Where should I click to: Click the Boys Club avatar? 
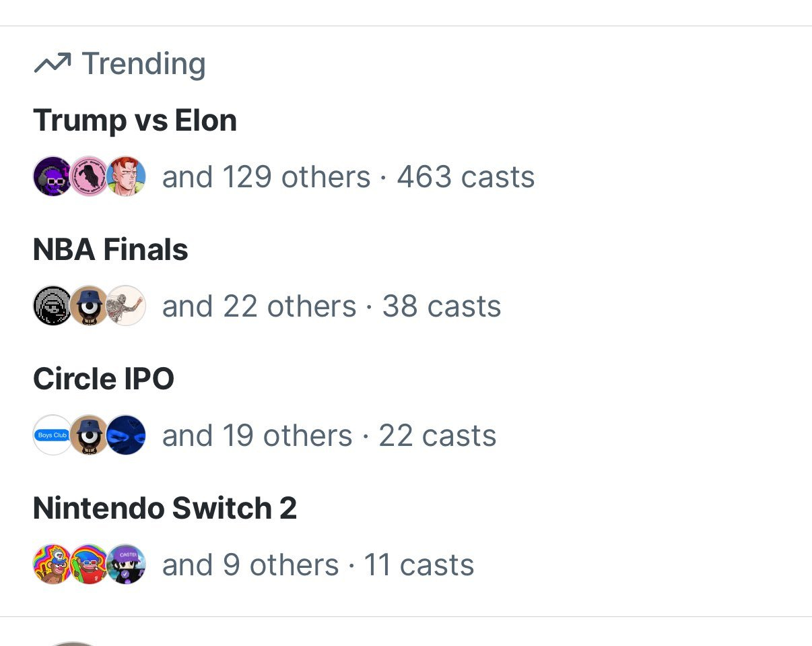coord(52,435)
